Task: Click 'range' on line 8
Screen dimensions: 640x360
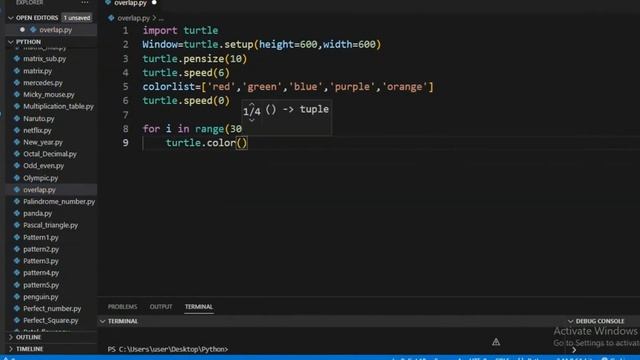Action: 209,129
